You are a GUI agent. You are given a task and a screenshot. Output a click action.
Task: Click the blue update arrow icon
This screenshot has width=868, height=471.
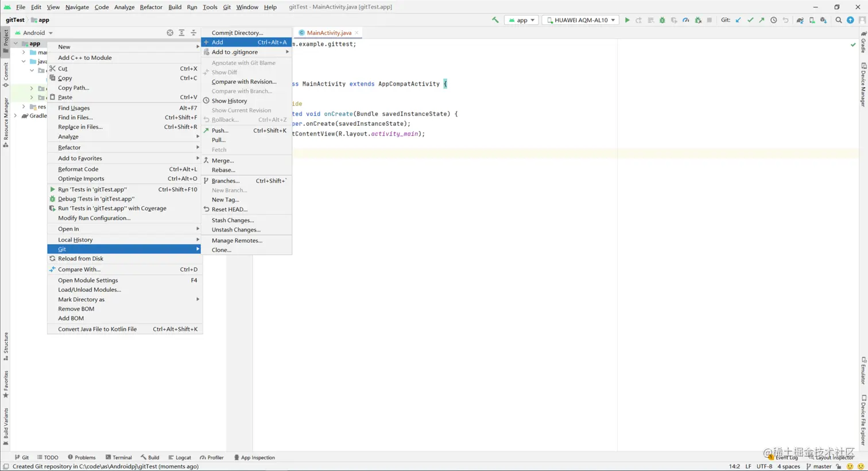click(850, 20)
